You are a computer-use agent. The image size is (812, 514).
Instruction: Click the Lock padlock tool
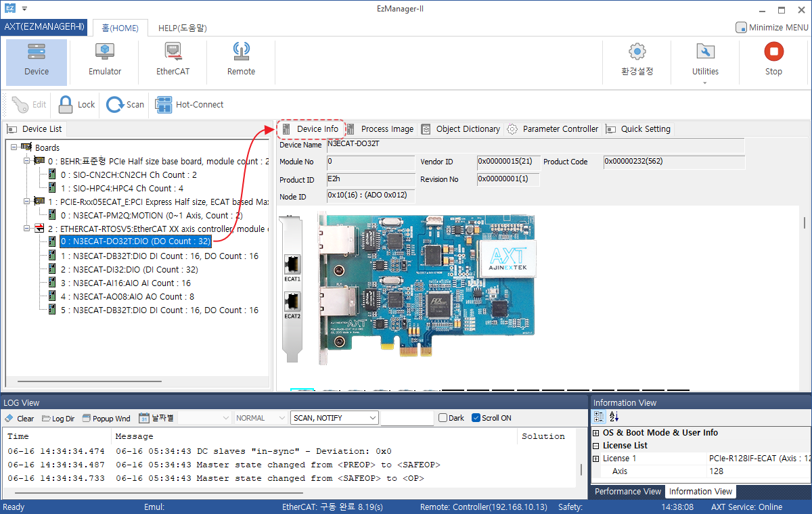(x=76, y=105)
